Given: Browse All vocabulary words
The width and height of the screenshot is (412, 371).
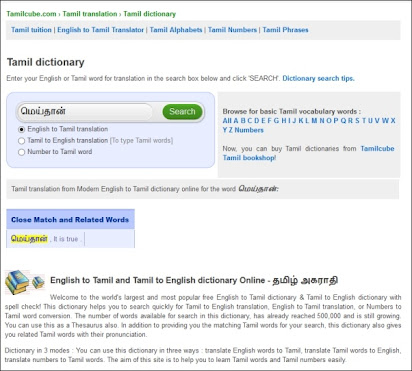Looking at the screenshot, I should 227,121.
